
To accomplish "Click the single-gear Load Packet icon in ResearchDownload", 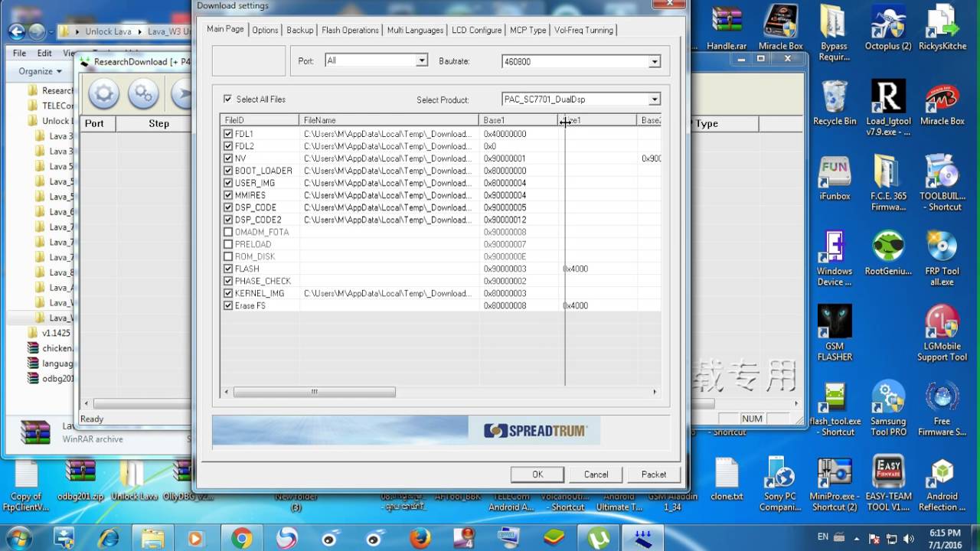I will tap(104, 94).
